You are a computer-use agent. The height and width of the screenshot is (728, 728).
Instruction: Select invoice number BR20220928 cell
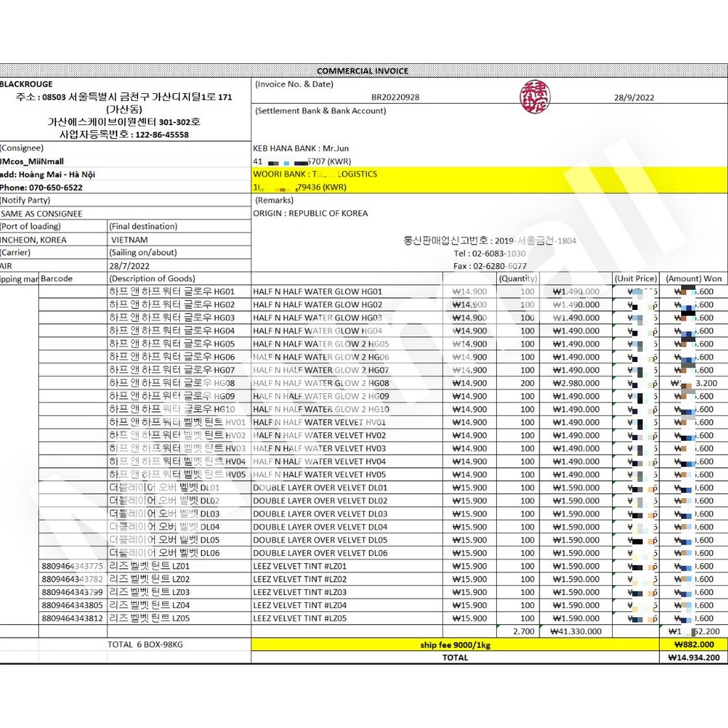(395, 97)
